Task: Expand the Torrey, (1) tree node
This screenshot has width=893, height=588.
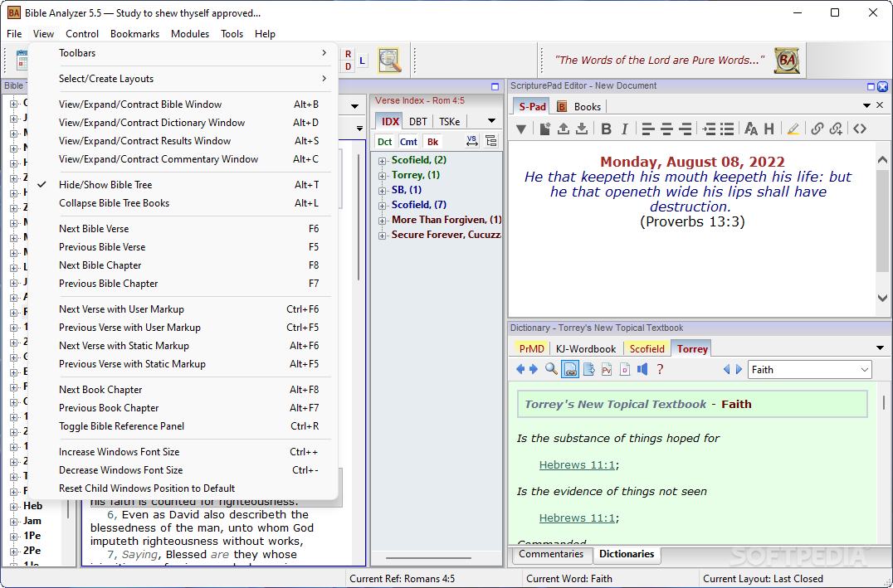Action: tap(382, 176)
